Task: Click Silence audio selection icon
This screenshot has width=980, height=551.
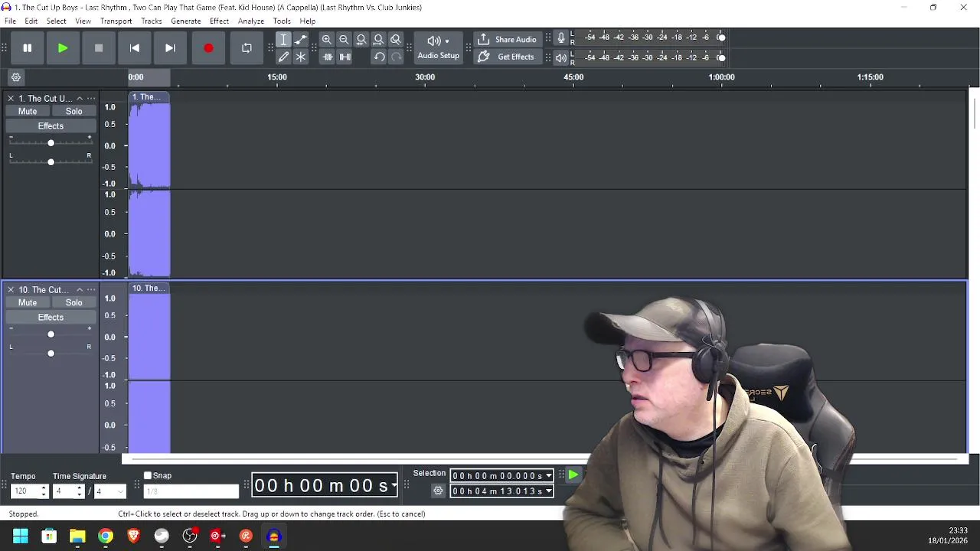Action: point(345,57)
